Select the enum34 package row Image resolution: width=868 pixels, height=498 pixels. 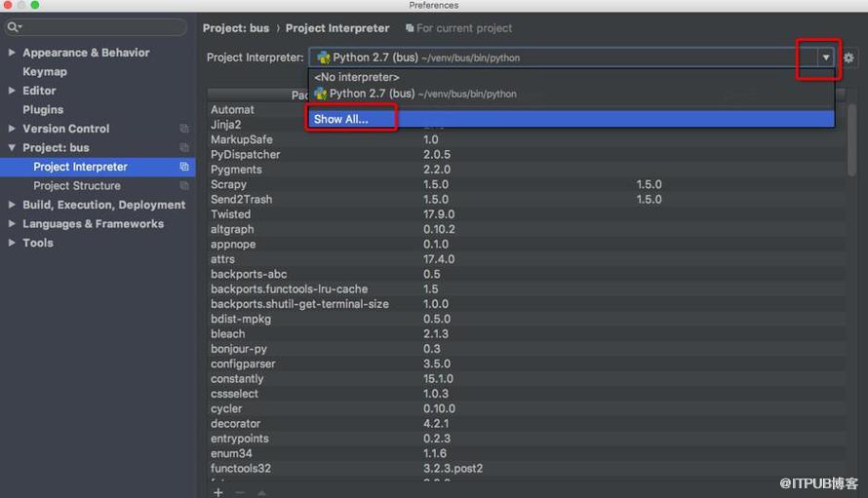pyautogui.click(x=526, y=453)
